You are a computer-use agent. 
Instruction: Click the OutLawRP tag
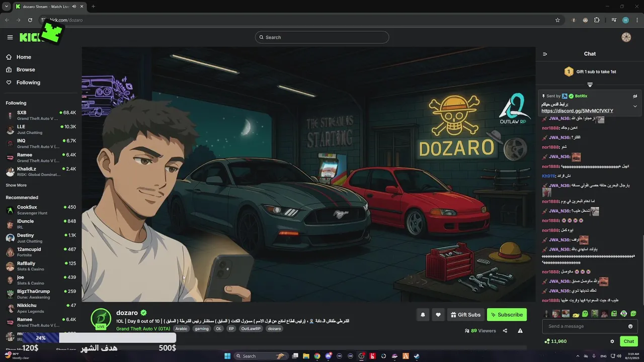click(x=251, y=329)
